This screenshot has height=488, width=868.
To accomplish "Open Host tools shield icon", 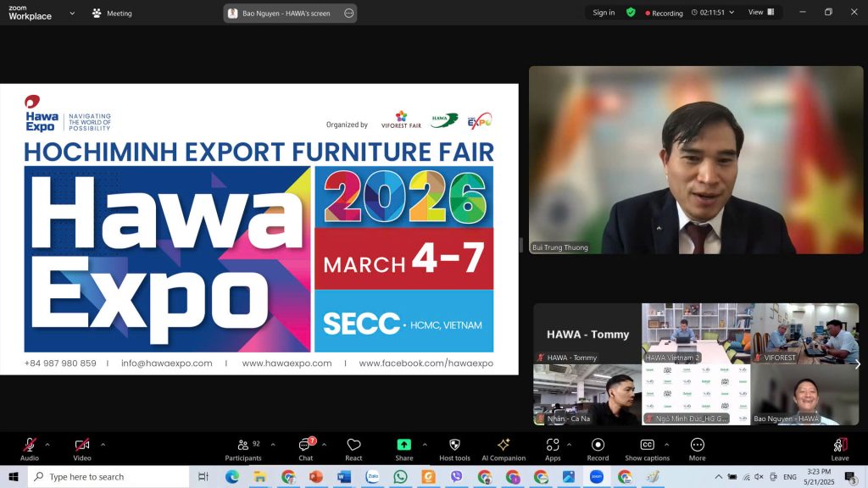I will coord(454,445).
